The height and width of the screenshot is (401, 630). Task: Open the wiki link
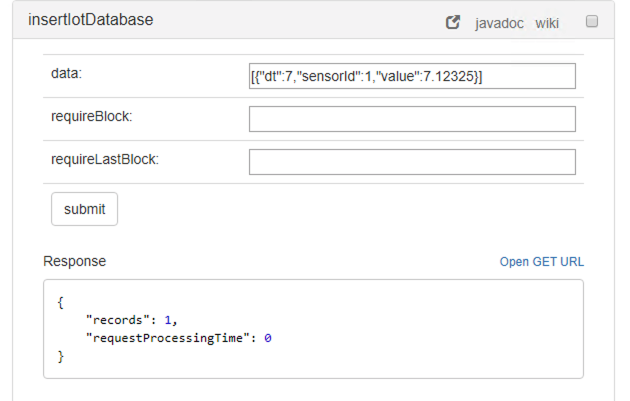coord(547,22)
